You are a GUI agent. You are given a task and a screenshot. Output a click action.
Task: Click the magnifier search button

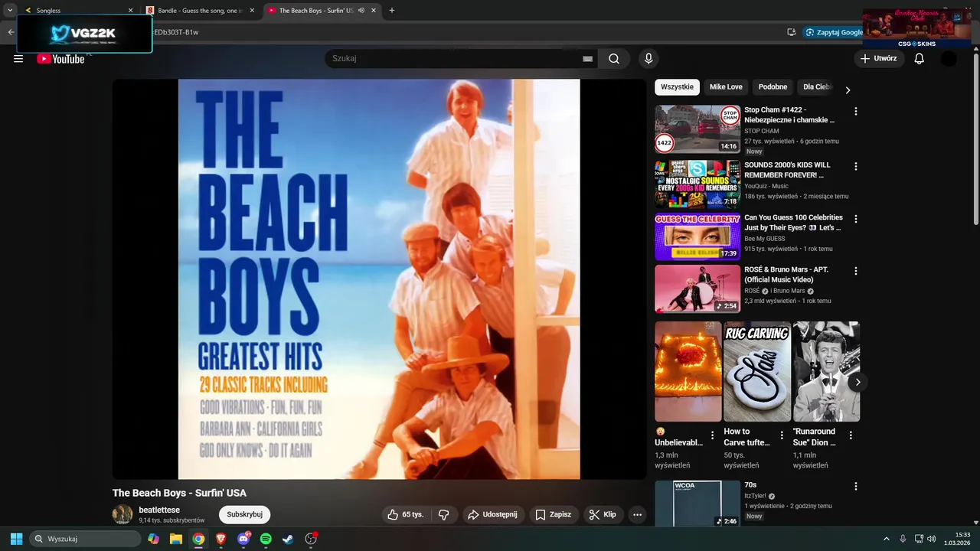pyautogui.click(x=614, y=59)
